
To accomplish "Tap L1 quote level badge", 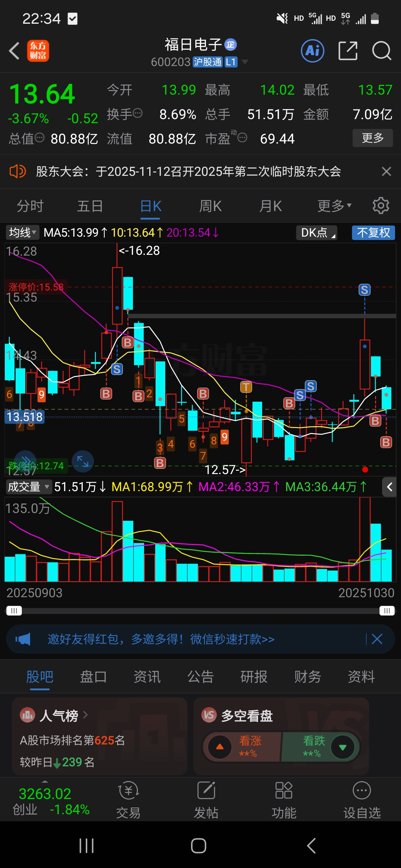I will 231,62.
